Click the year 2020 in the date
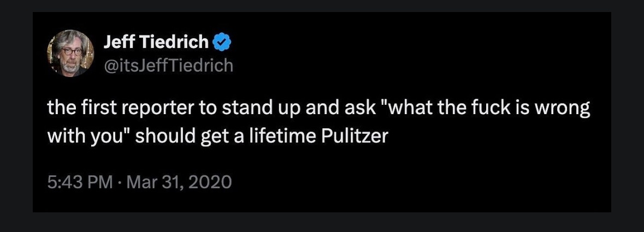 point(211,181)
